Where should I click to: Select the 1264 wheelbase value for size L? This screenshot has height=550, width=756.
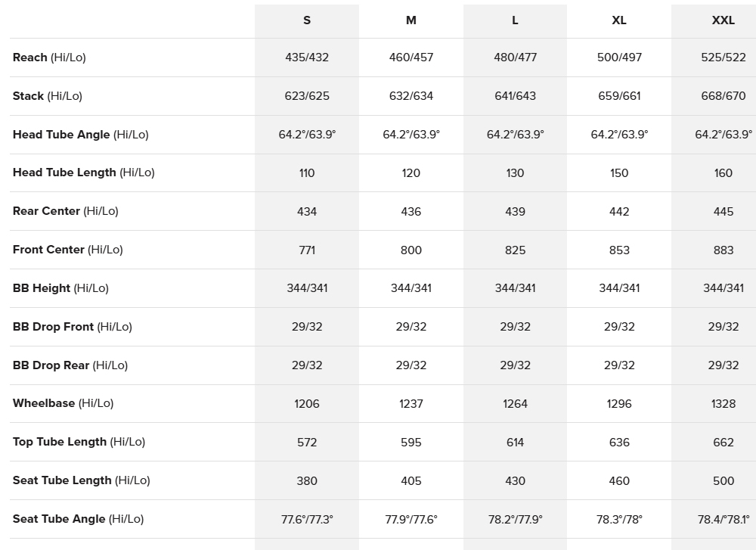click(515, 404)
